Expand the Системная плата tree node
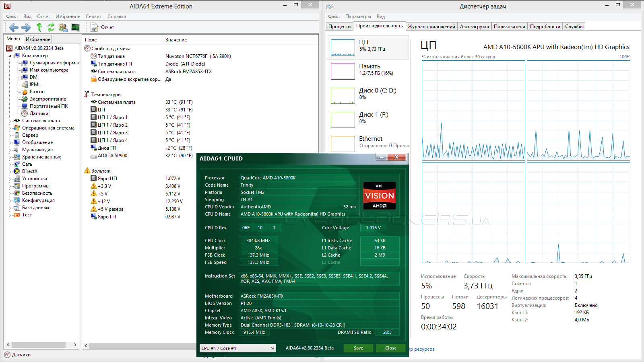 point(10,121)
